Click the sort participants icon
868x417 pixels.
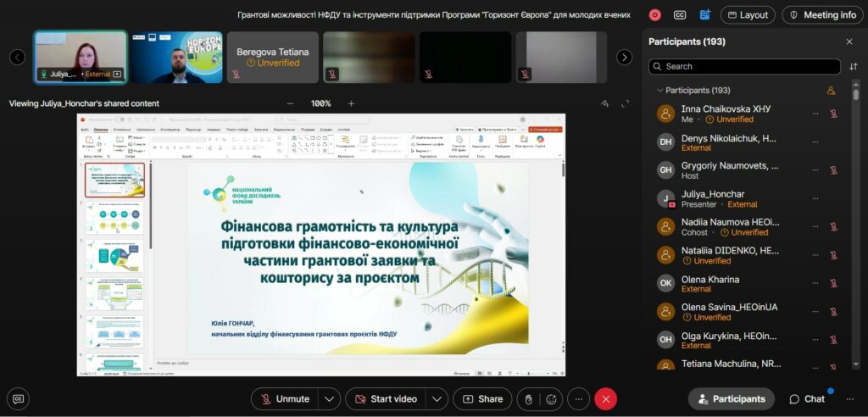(853, 66)
